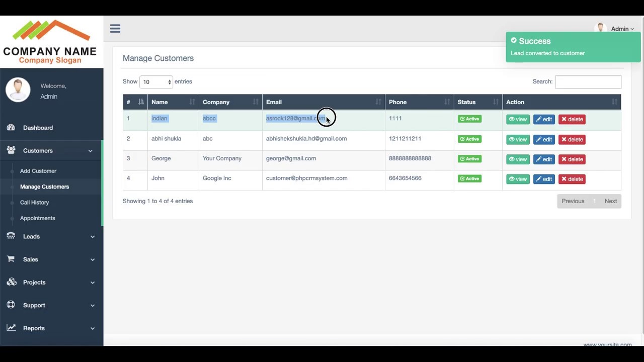This screenshot has width=644, height=362.
Task: Sort table by Email column header
Action: 324,102
